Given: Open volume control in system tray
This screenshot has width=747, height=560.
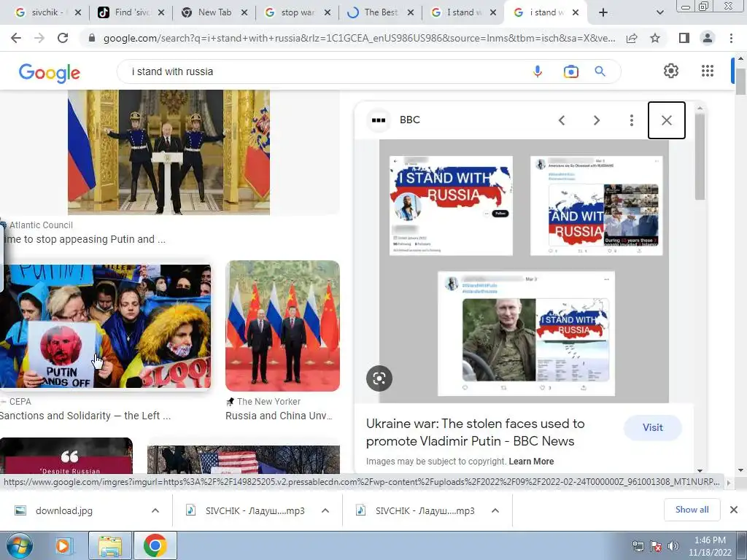Looking at the screenshot, I should point(673,546).
